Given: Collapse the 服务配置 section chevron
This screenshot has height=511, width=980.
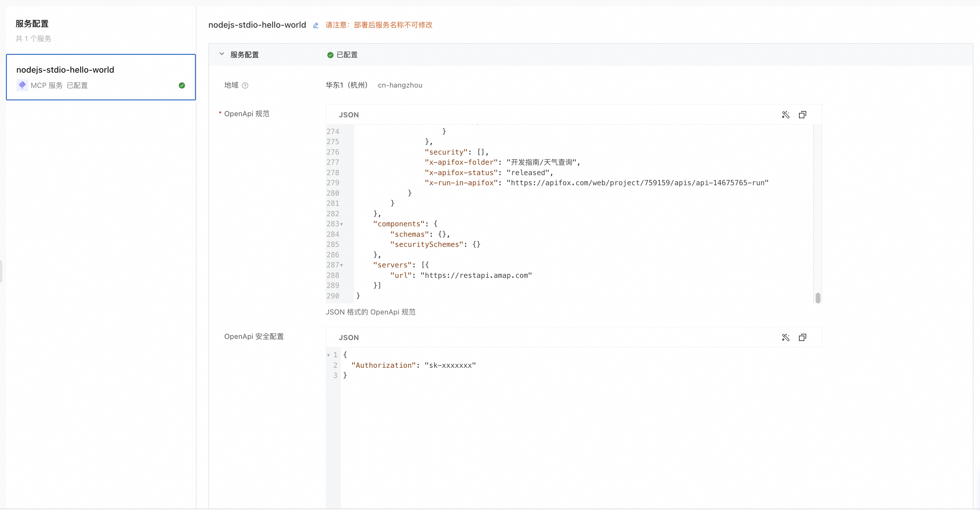Looking at the screenshot, I should 221,54.
